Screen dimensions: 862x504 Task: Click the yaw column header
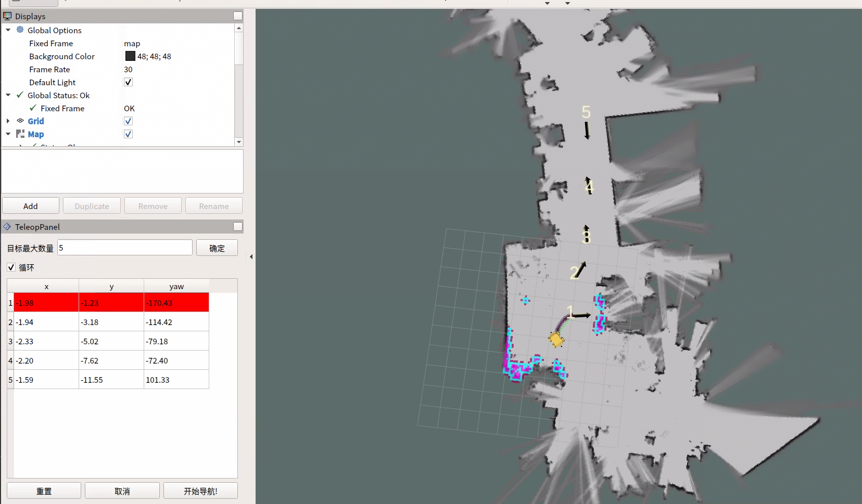pyautogui.click(x=176, y=287)
